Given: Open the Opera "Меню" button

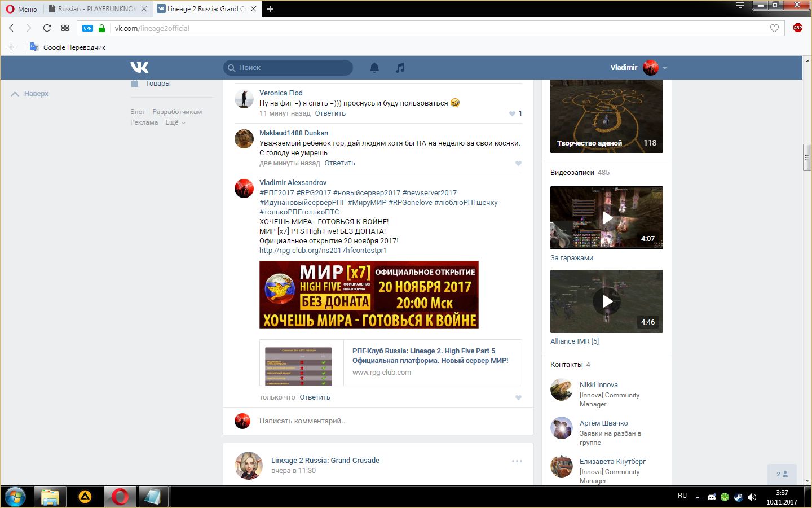Looking at the screenshot, I should [x=21, y=9].
